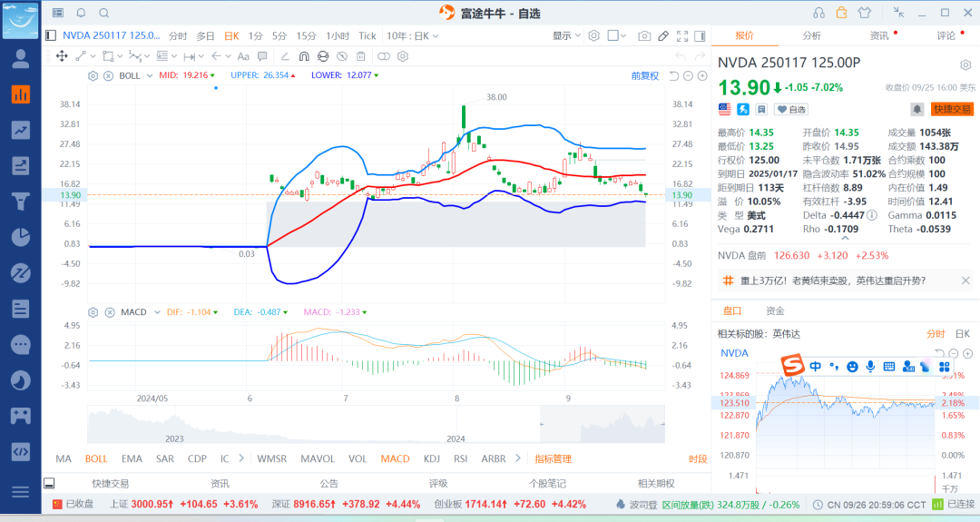980x522 pixels.
Task: Open the price alert bell icon
Action: click(x=917, y=109)
